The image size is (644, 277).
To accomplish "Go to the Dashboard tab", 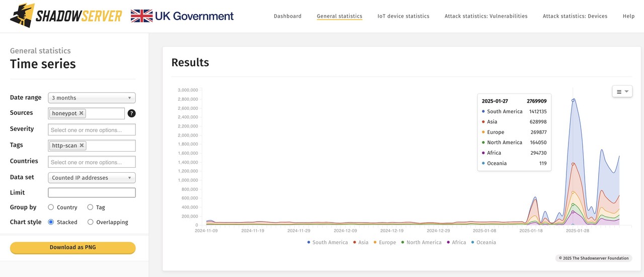I will [287, 16].
